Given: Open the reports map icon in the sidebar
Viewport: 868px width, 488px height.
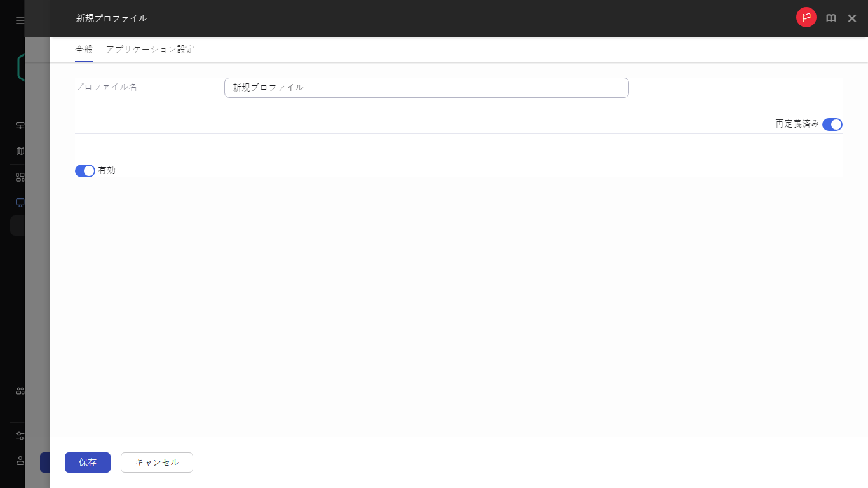Looking at the screenshot, I should (19, 151).
